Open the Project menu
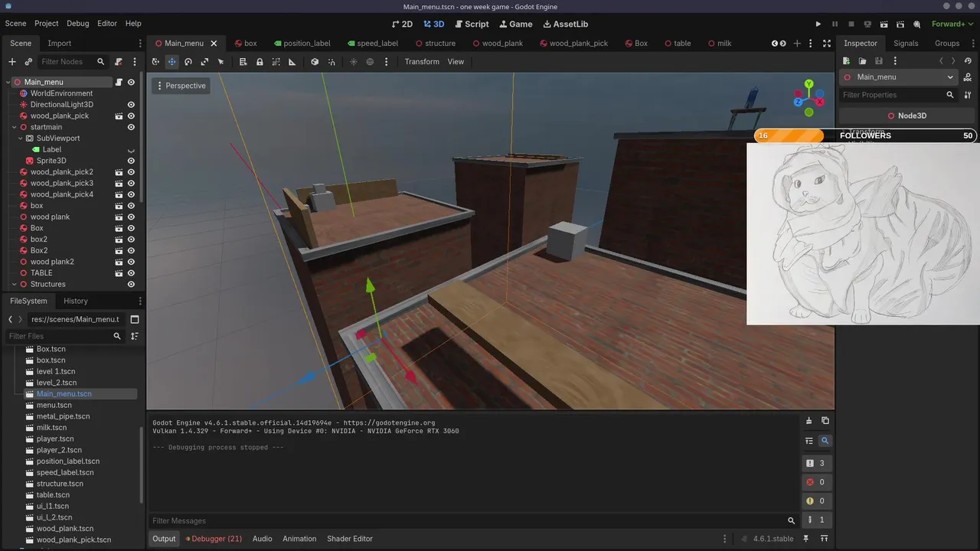 click(x=47, y=24)
